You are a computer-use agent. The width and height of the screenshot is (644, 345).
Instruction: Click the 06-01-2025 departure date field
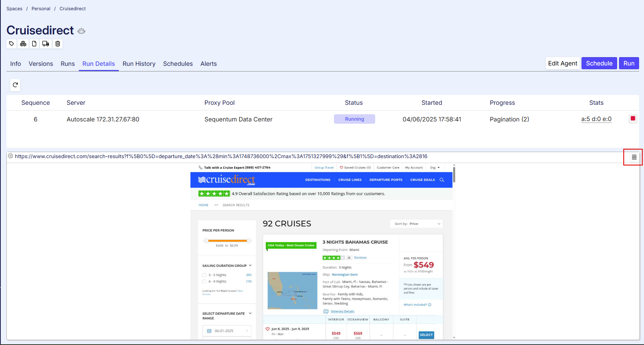coord(227,331)
